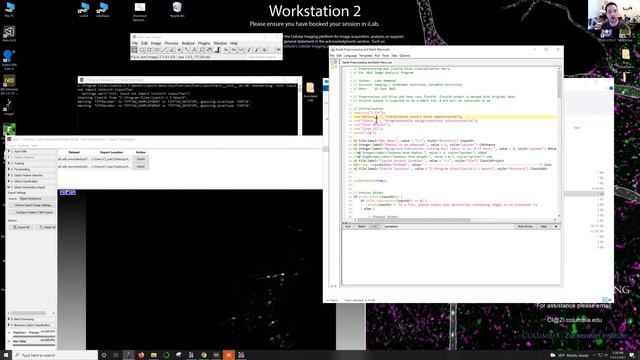Screen dimensions: 640x360
Task: Open script editor Run menu
Action: (x=377, y=56)
